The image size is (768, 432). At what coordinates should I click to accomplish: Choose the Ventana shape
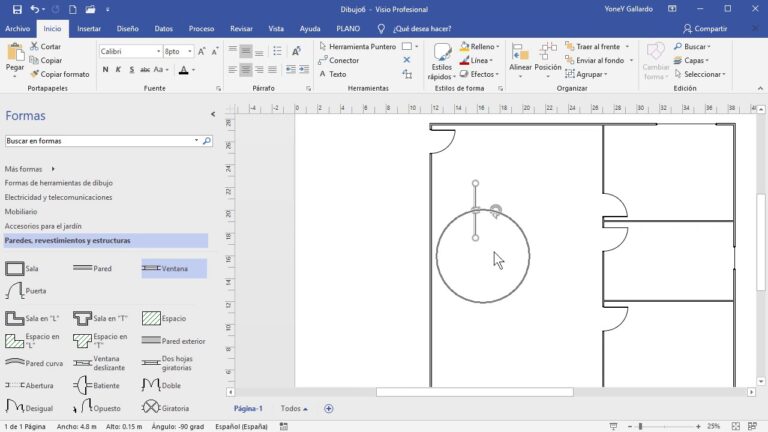point(174,268)
